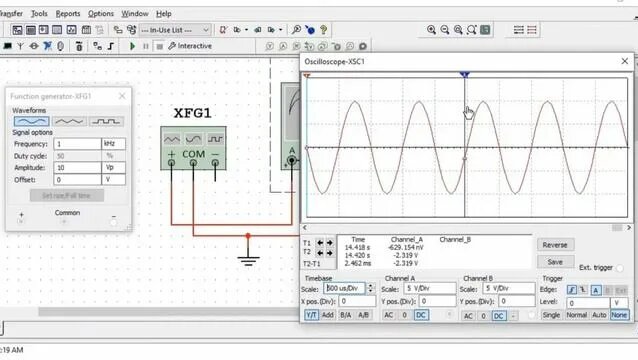Image resolution: width=638 pixels, height=360 pixels.
Task: Open the amplitude unit Vp dropdown
Action: pyautogui.click(x=114, y=167)
